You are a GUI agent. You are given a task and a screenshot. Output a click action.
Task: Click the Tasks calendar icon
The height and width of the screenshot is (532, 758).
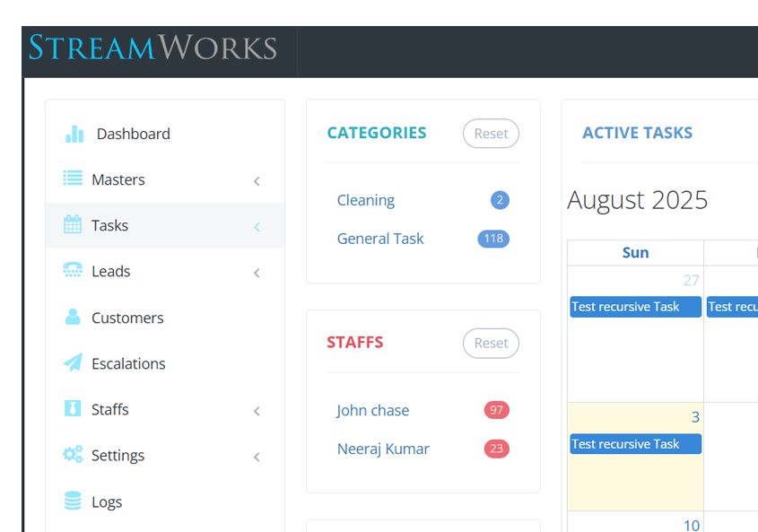(x=73, y=225)
